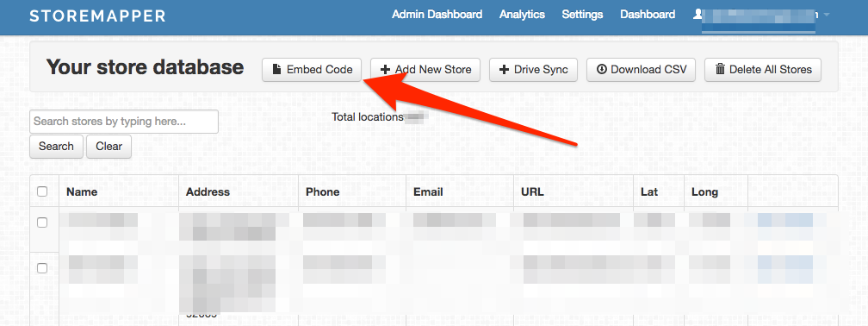Viewport: 868px width, 326px height.
Task: Click the Long column header
Action: (704, 191)
